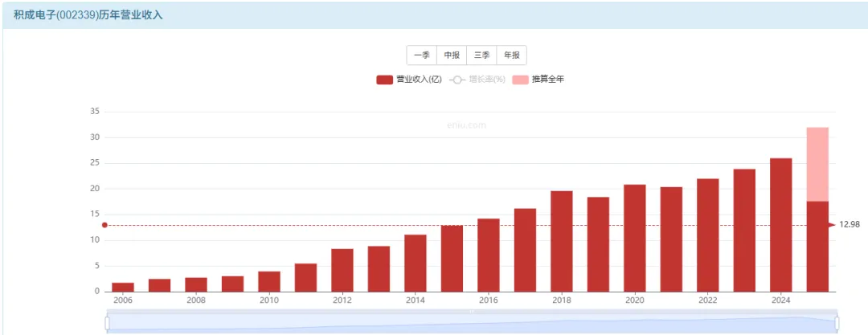The width and height of the screenshot is (868, 335).
Task: Toggle the 推算全年 legend series
Action: (538, 80)
